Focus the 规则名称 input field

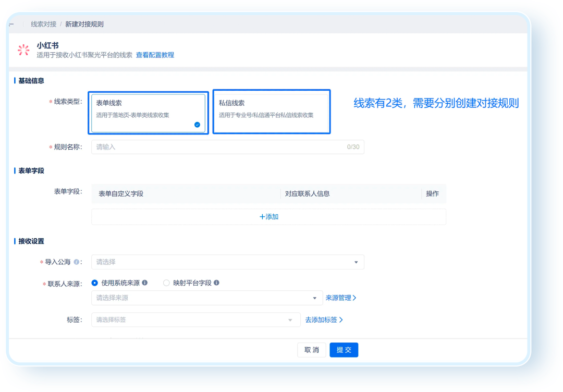coord(228,147)
